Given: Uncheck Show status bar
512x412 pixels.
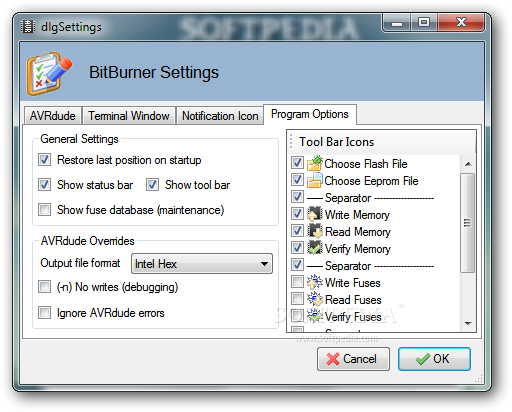Looking at the screenshot, I should 44,185.
